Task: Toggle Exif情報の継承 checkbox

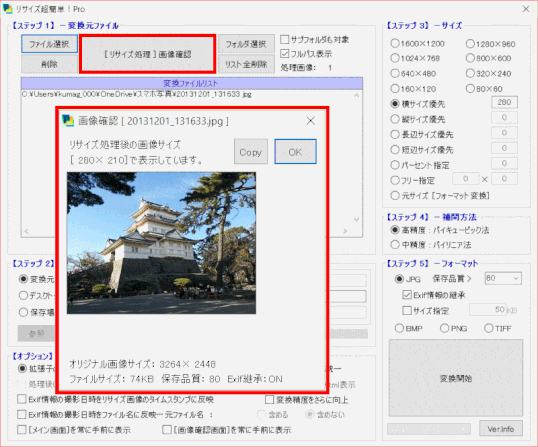Action: (x=407, y=295)
